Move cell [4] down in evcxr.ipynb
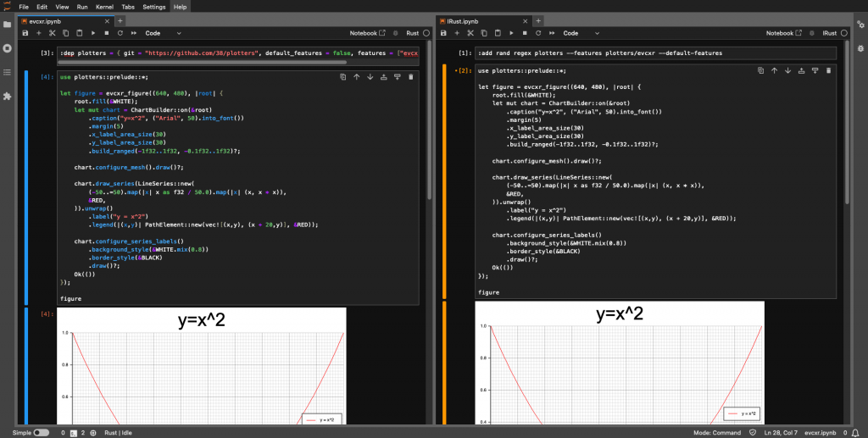This screenshot has width=868, height=438. tap(370, 77)
